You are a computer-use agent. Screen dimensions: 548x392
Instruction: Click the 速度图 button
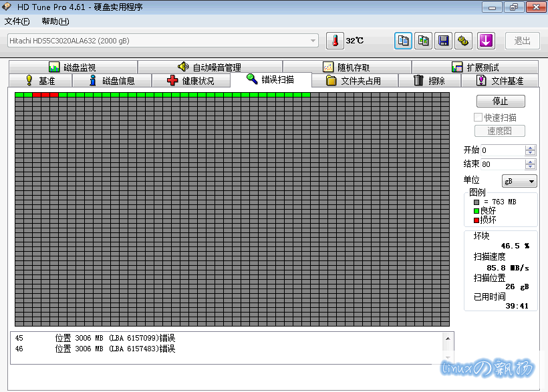[x=500, y=131]
